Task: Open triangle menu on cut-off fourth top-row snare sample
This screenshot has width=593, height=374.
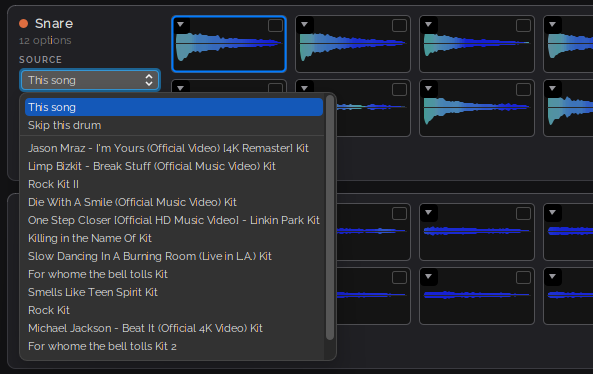Action: 553,25
